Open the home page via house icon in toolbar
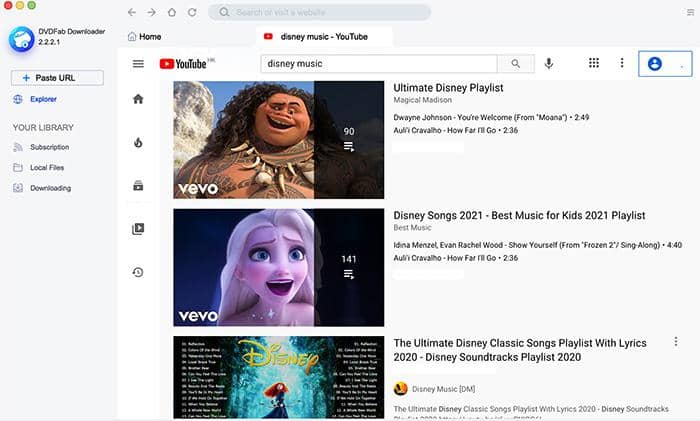 tap(172, 13)
